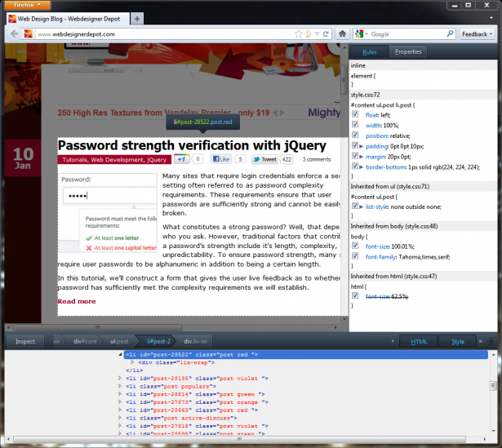Screen dimensions: 502x448
Task: Toggle the html font-size 62.5% checkbox
Action: pos(355,295)
